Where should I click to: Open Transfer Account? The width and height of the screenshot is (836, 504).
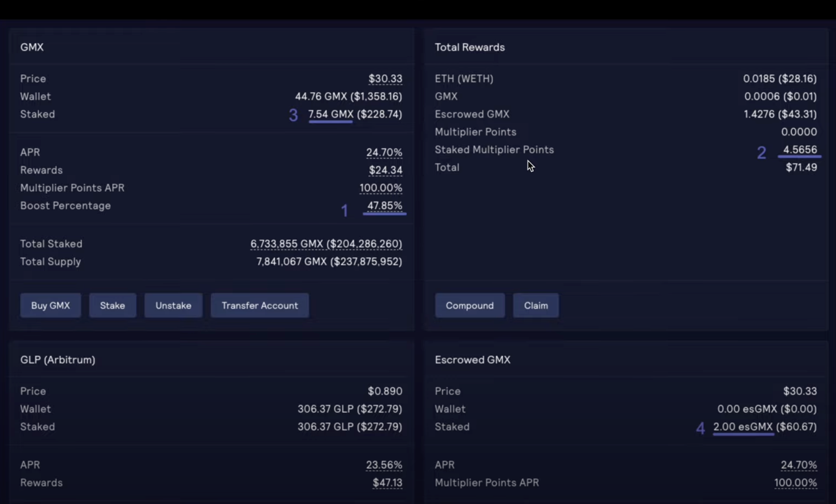260,305
